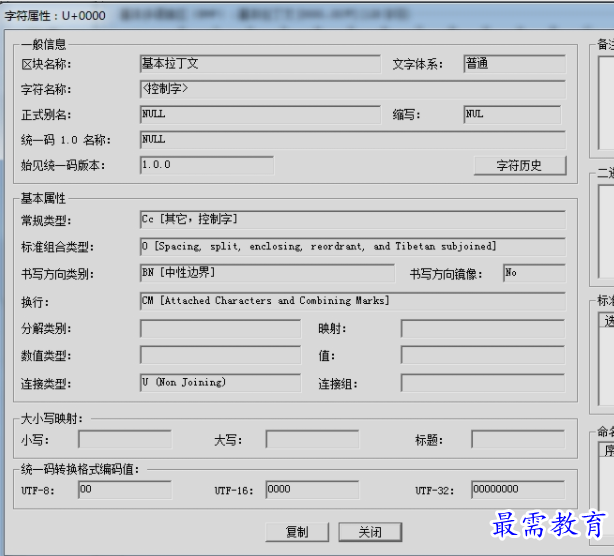Click the 始见统一码版本 label
Viewport: 614px width, 556px height.
pyautogui.click(x=63, y=166)
